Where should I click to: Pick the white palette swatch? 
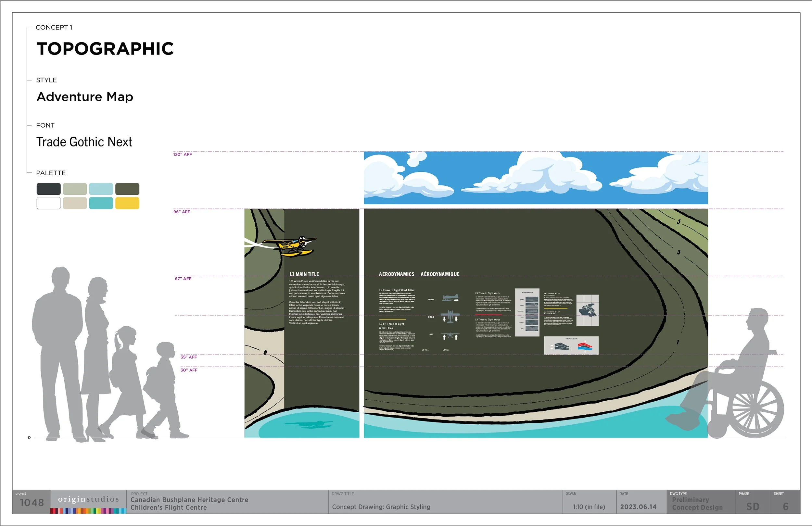(x=48, y=203)
